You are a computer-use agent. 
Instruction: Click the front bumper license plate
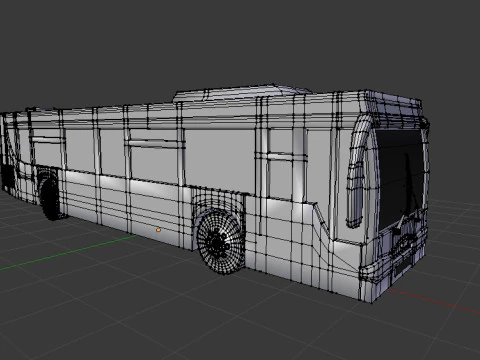(x=403, y=265)
